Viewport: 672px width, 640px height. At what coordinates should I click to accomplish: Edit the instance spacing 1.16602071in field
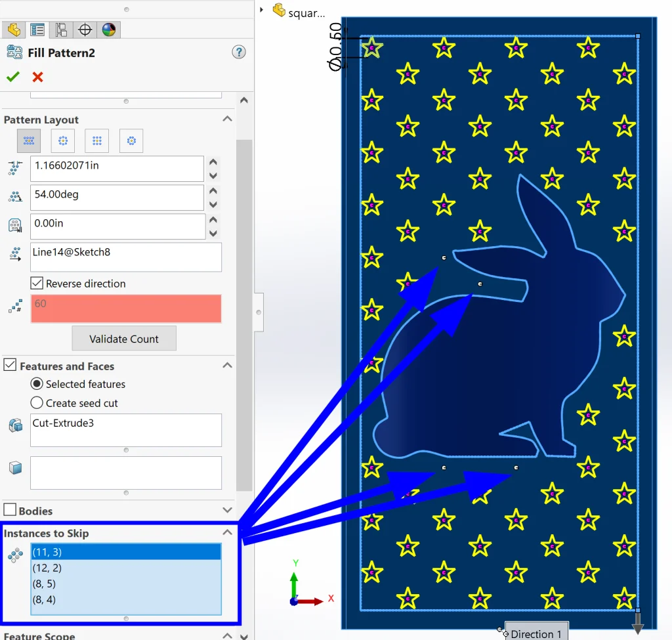tap(117, 169)
